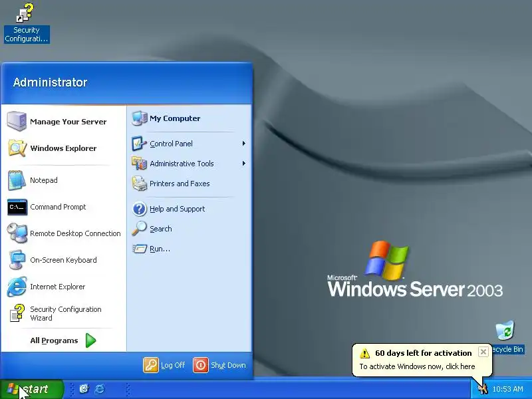This screenshot has width=532, height=399.
Task: Choose the Run... label
Action: 160,249
